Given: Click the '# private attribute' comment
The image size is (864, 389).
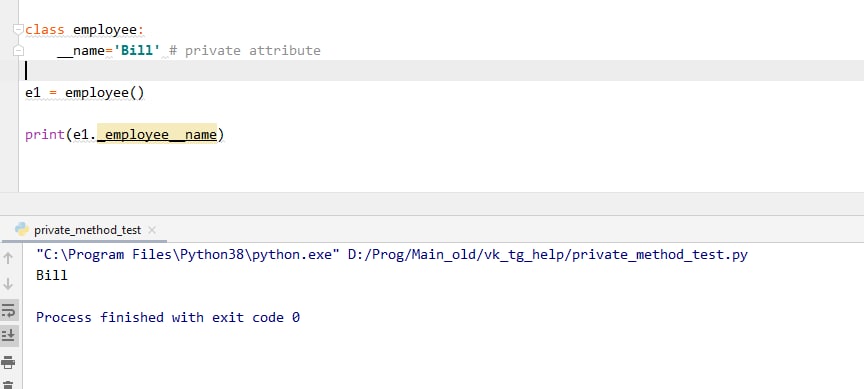Looking at the screenshot, I should [245, 51].
